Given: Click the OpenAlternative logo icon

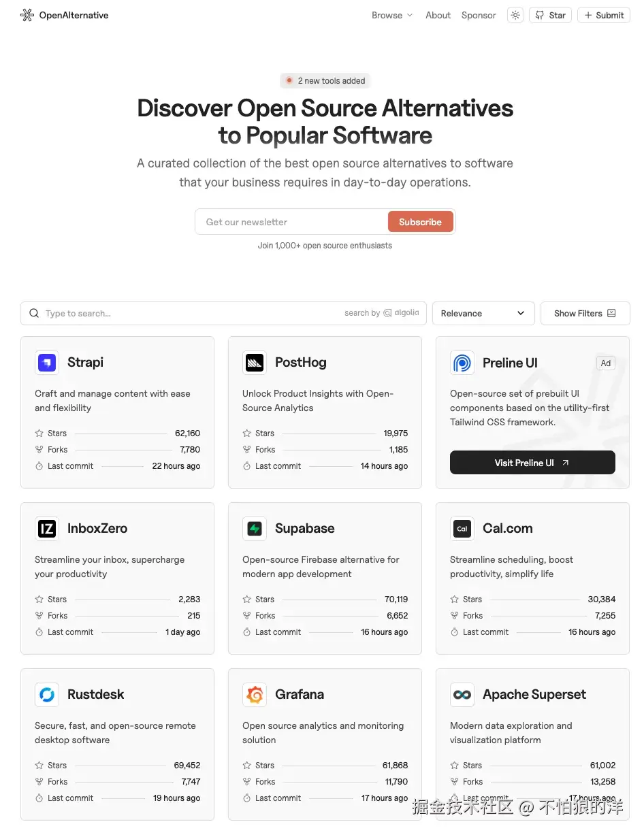Looking at the screenshot, I should pyautogui.click(x=27, y=15).
